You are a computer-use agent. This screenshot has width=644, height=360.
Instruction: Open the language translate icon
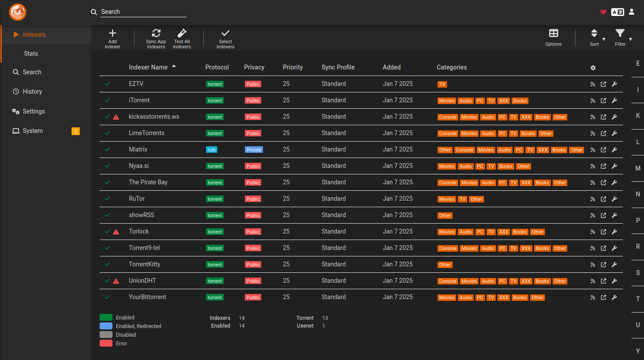pyautogui.click(x=618, y=12)
